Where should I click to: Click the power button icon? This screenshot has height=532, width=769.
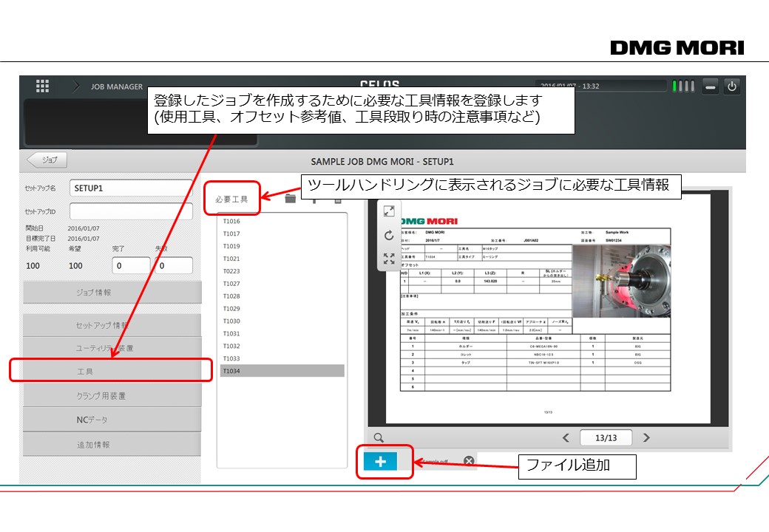pos(732,86)
